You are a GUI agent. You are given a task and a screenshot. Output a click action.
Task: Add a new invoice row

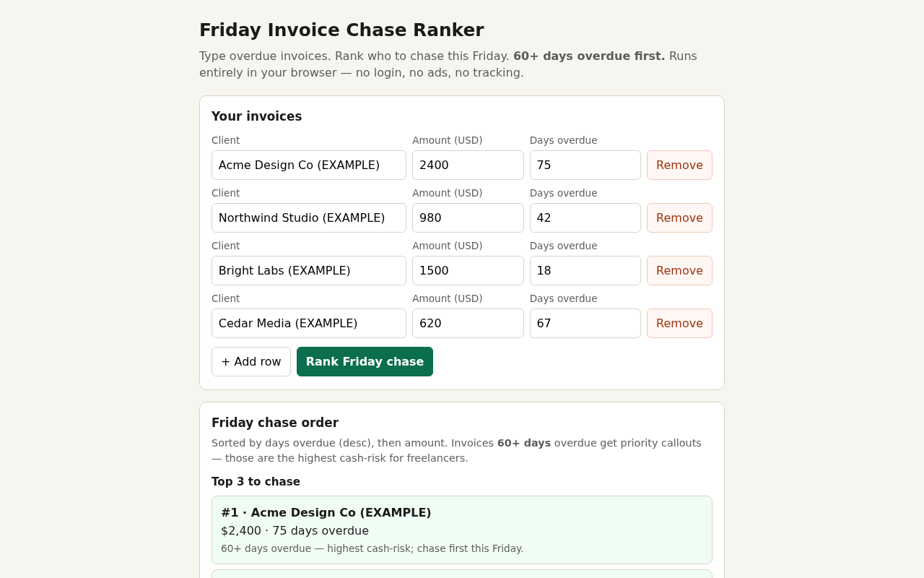click(251, 361)
